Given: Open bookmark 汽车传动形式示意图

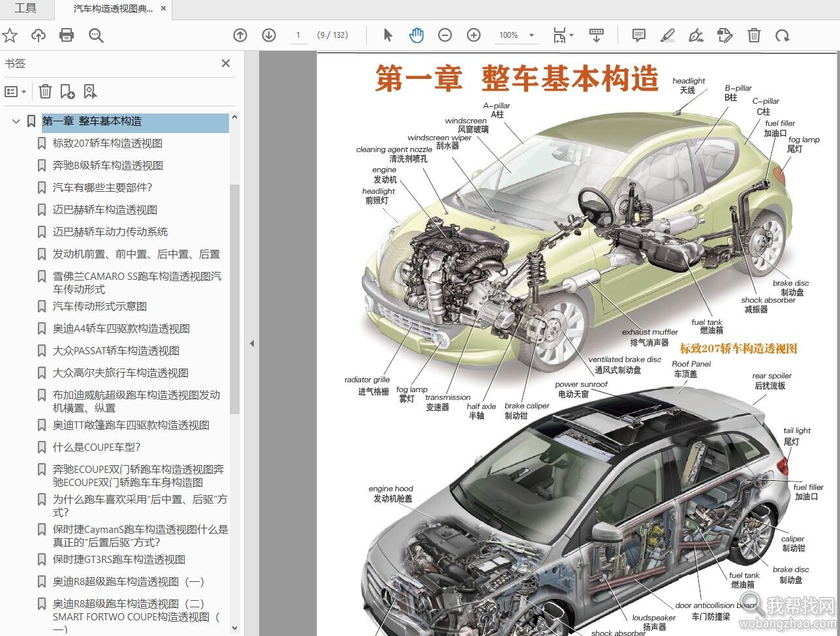Looking at the screenshot, I should [100, 306].
